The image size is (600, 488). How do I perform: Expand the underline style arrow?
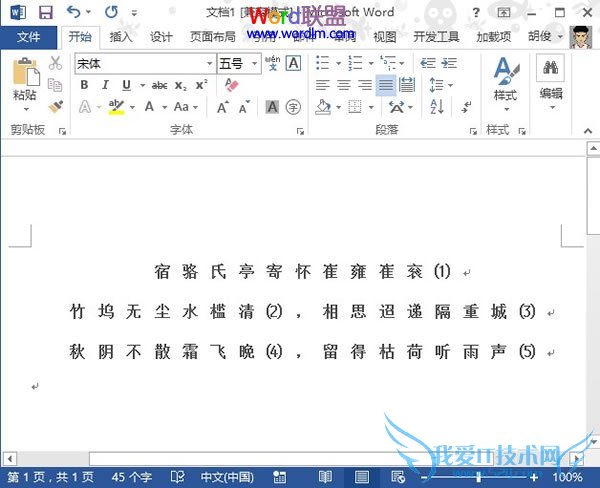142,85
